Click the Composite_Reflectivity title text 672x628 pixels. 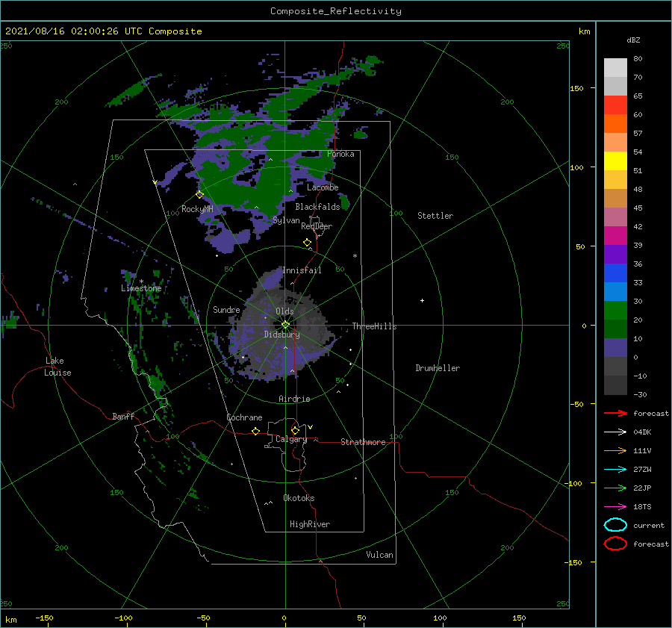coord(335,11)
